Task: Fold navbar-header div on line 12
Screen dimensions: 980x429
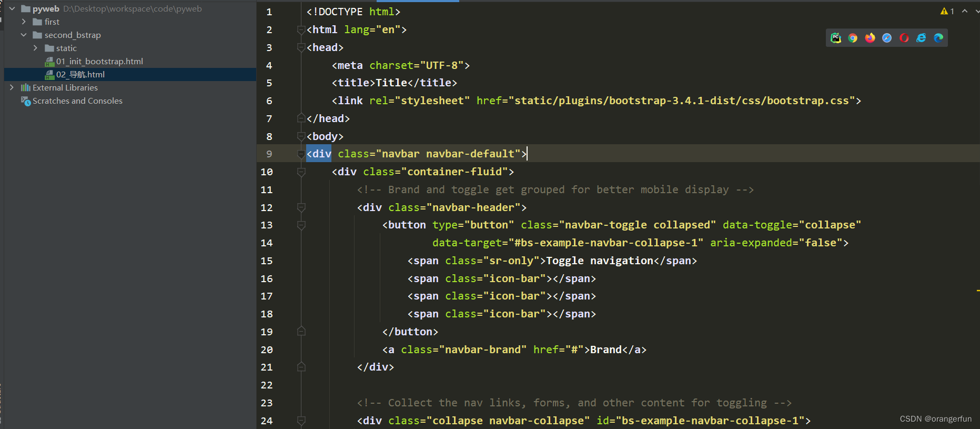Action: tap(301, 207)
